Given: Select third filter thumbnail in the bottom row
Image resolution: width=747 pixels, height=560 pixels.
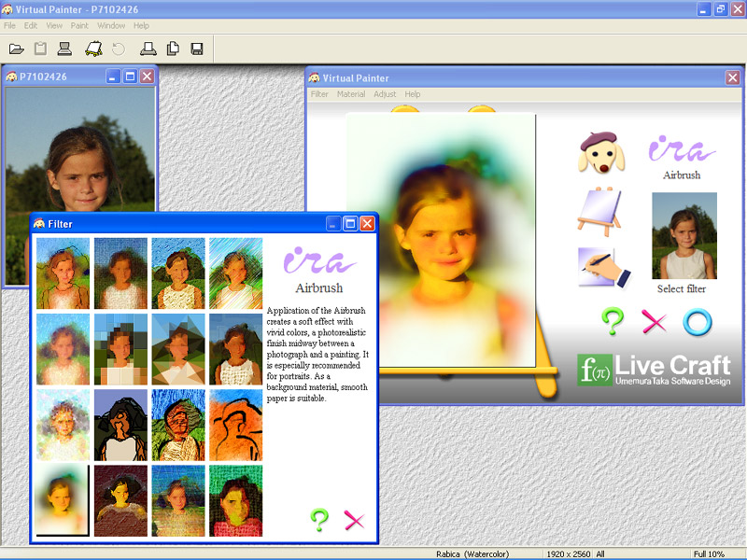Looking at the screenshot, I should [x=178, y=501].
